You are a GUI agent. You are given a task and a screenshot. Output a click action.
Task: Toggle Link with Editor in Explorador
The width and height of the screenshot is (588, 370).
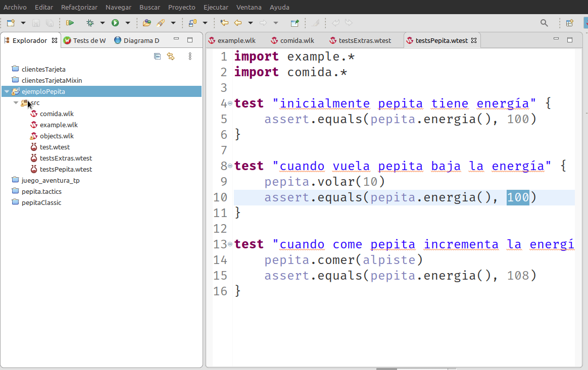point(171,57)
